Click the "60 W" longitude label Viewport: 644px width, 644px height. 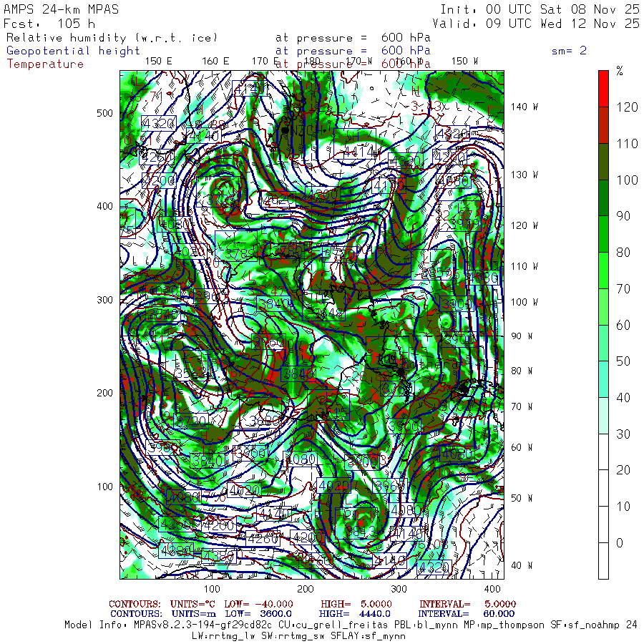[522, 447]
